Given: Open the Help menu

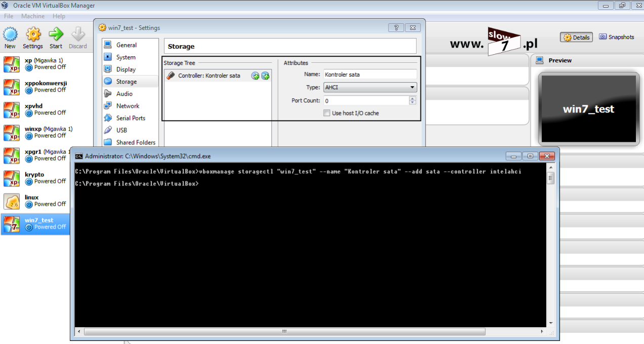Looking at the screenshot, I should coord(59,16).
